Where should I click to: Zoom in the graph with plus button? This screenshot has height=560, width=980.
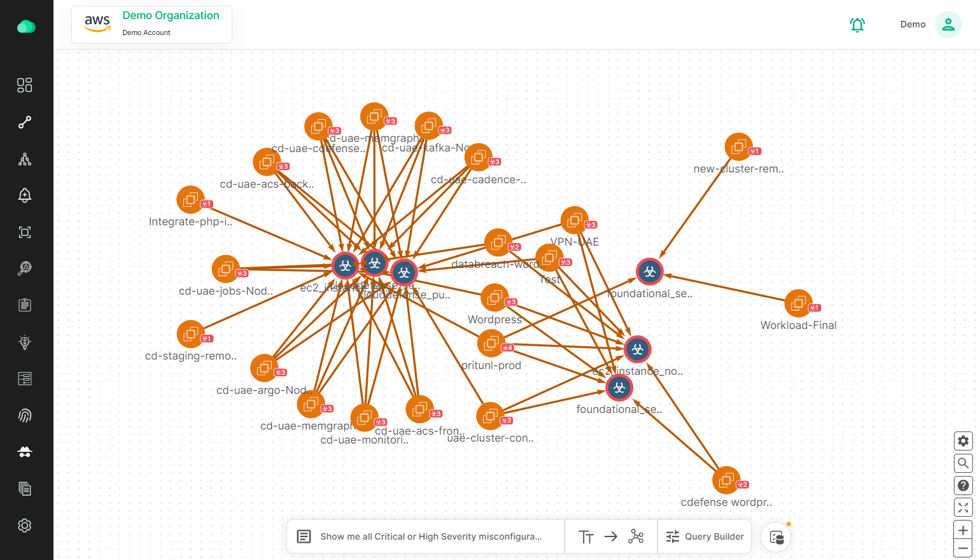coord(963,530)
